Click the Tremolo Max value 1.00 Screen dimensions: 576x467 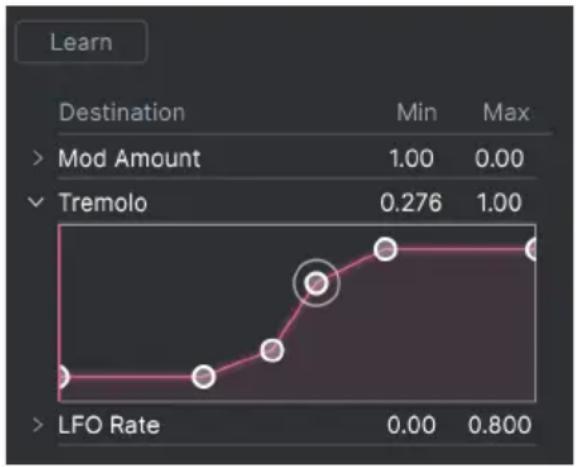(x=499, y=202)
